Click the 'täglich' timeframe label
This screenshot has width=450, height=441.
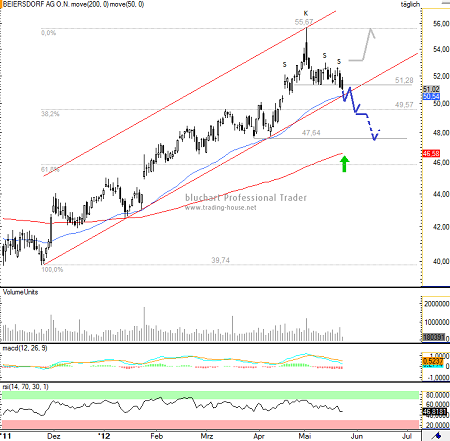(x=410, y=4)
